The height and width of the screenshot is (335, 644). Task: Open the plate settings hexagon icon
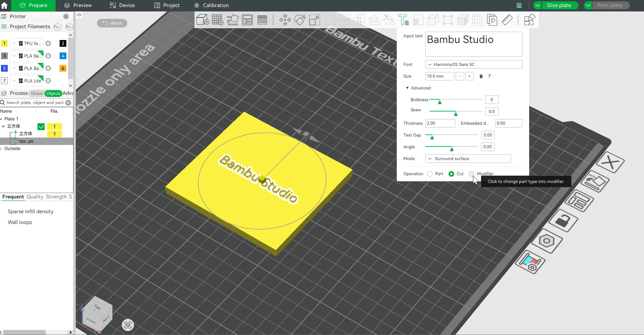(x=547, y=241)
